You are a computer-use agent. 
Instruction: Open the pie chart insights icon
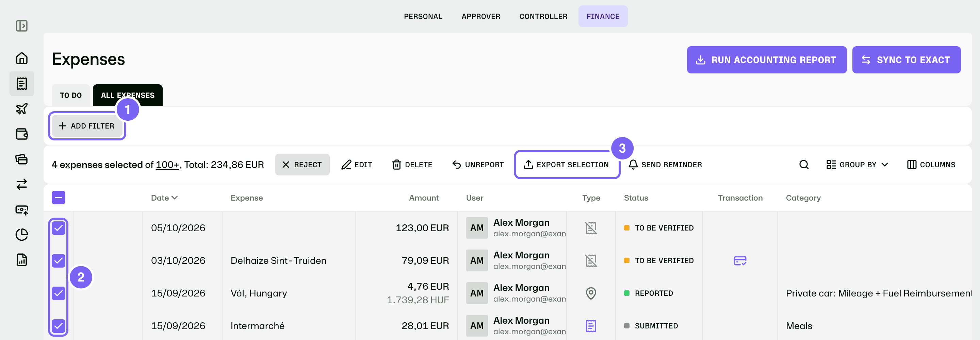click(x=22, y=235)
